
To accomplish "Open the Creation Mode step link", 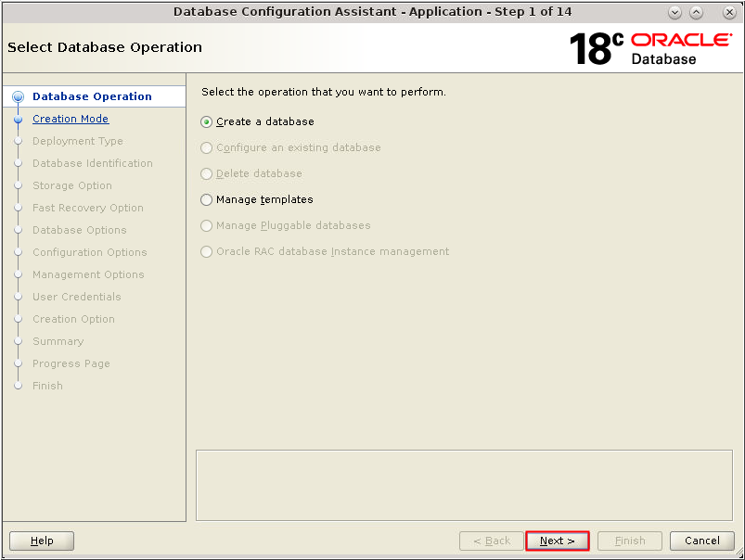I will (x=71, y=119).
